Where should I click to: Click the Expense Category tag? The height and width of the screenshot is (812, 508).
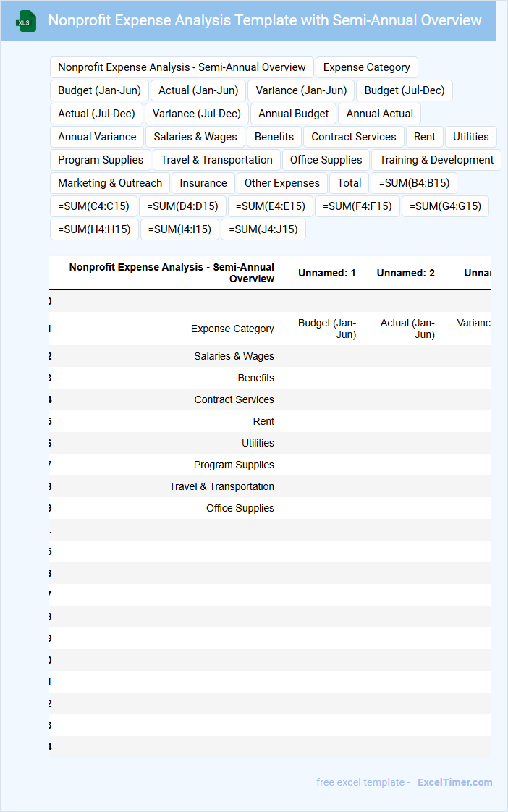tap(367, 67)
